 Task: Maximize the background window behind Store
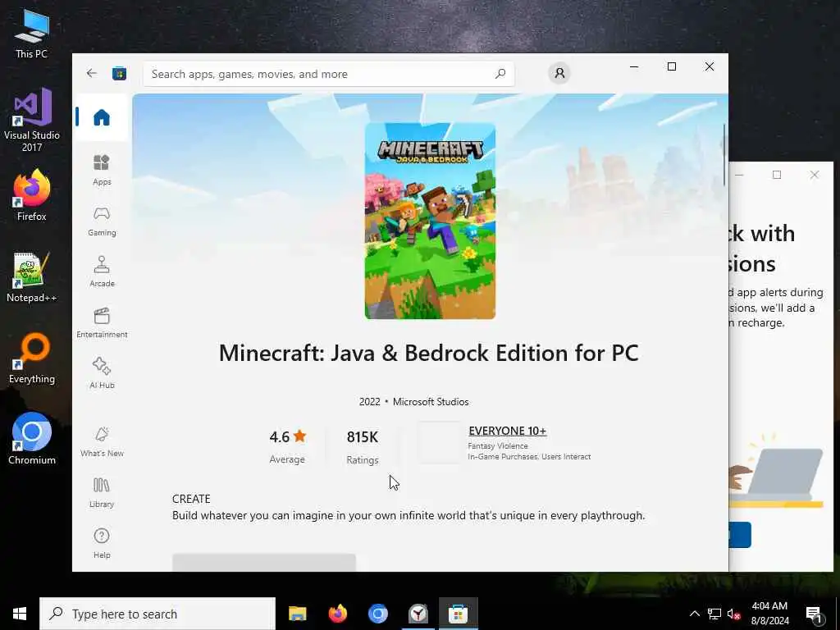777,175
